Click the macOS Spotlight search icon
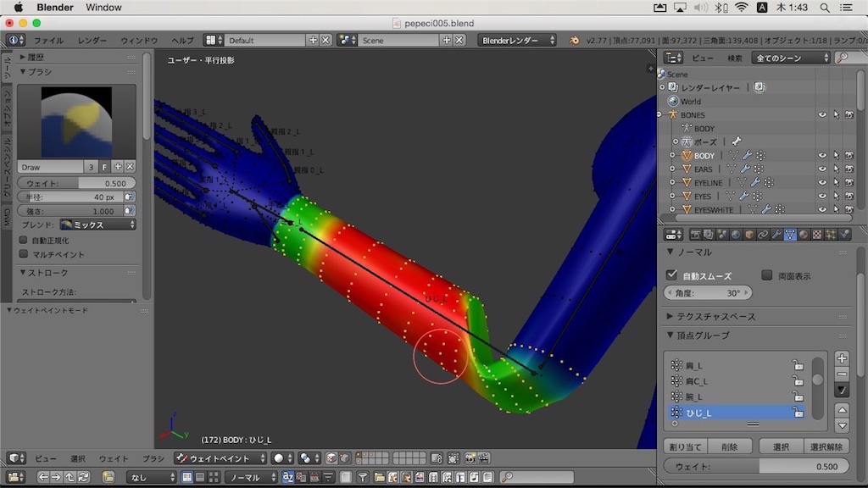Screen dimensions: 868x488 tap(825, 8)
